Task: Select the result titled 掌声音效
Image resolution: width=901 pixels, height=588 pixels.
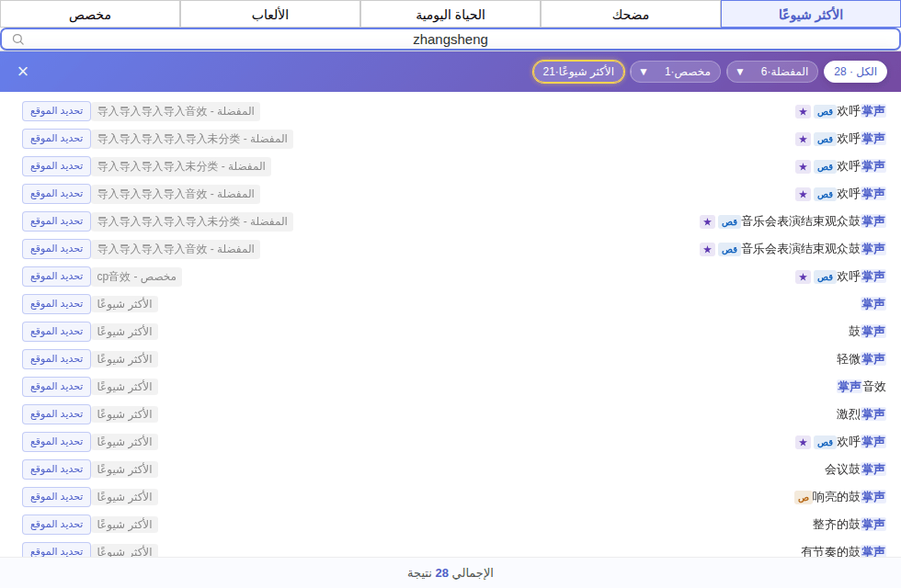Action: click(x=861, y=387)
